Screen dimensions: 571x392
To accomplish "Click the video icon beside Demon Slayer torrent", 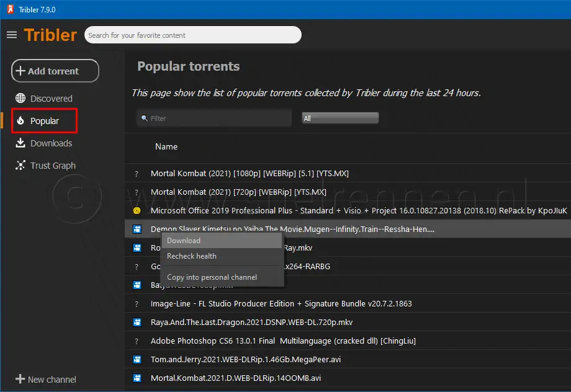I will [137, 229].
